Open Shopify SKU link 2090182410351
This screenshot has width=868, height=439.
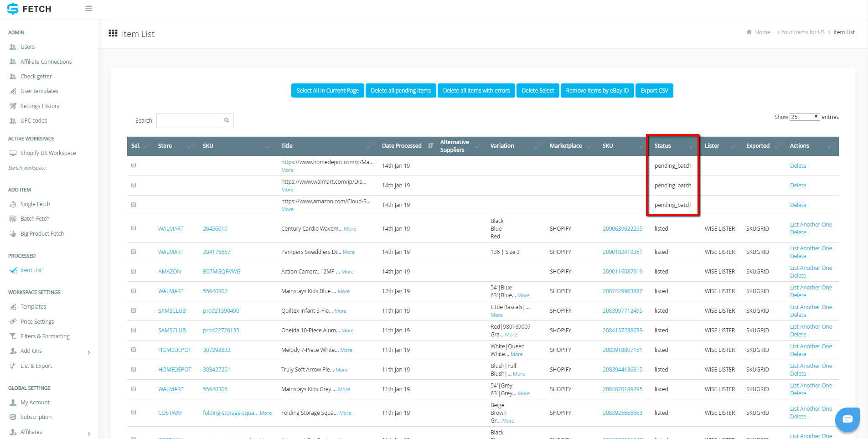[x=622, y=252]
